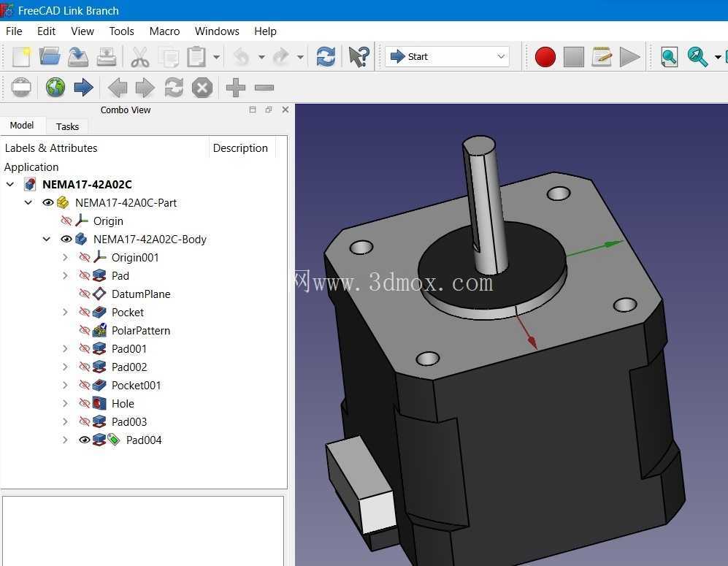This screenshot has height=566, width=728.
Task: Undo the last action
Action: click(x=242, y=57)
